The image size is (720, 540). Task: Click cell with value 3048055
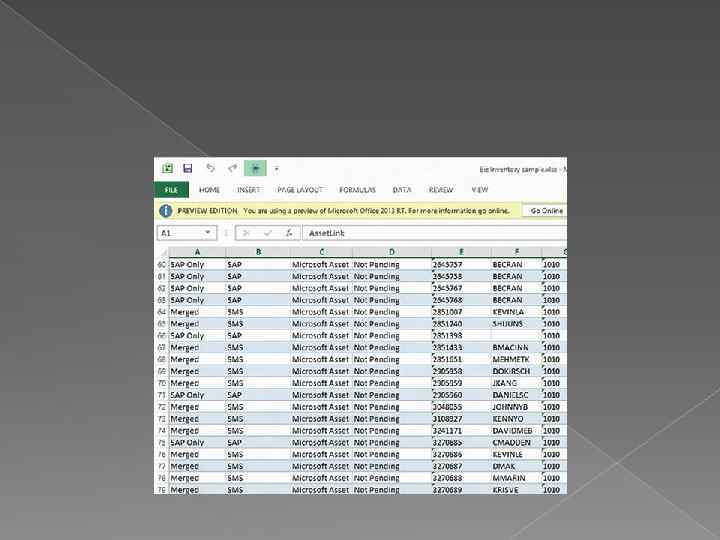(461, 407)
